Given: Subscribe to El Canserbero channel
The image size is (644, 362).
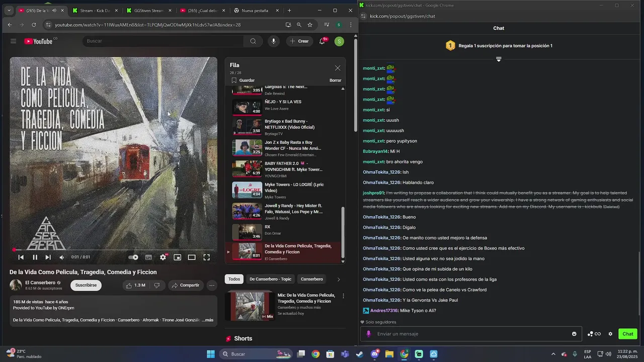Looking at the screenshot, I should (86, 285).
